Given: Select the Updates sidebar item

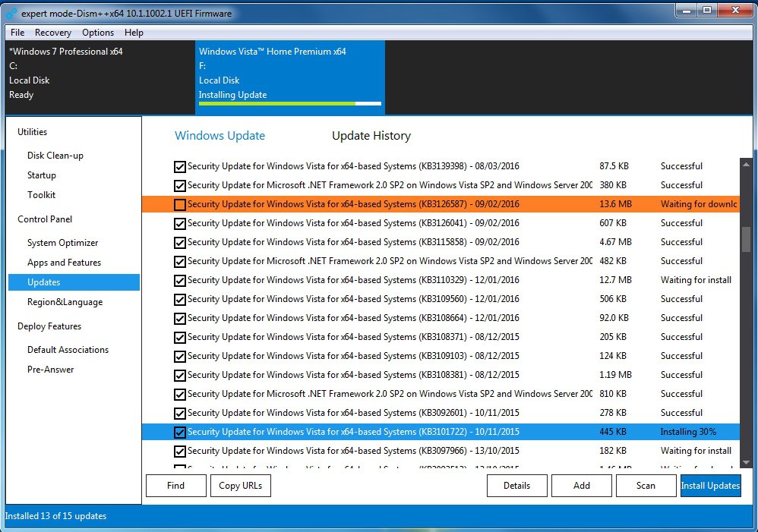Looking at the screenshot, I should (x=74, y=282).
